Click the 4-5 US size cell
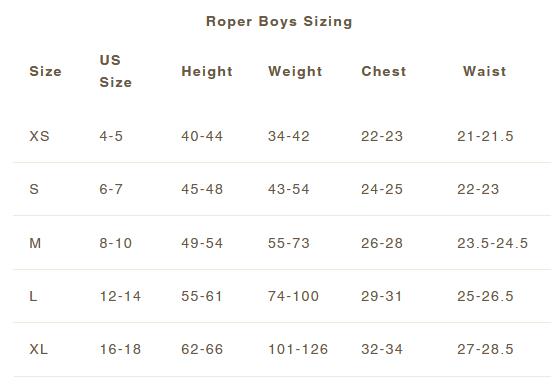The image size is (560, 391). pyautogui.click(x=111, y=136)
